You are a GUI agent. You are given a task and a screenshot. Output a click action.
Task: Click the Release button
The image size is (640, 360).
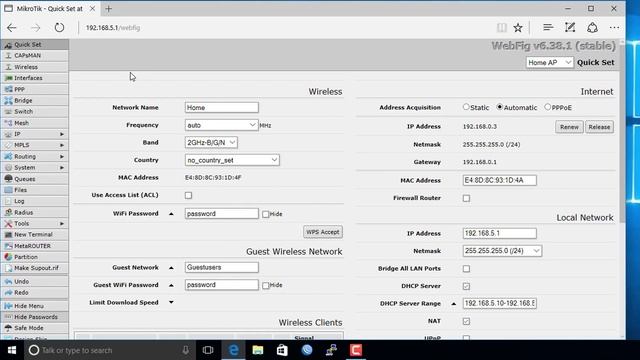(599, 127)
